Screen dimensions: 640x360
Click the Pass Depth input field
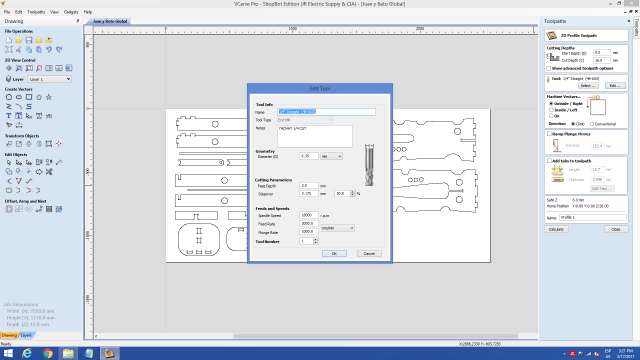tap(308, 185)
